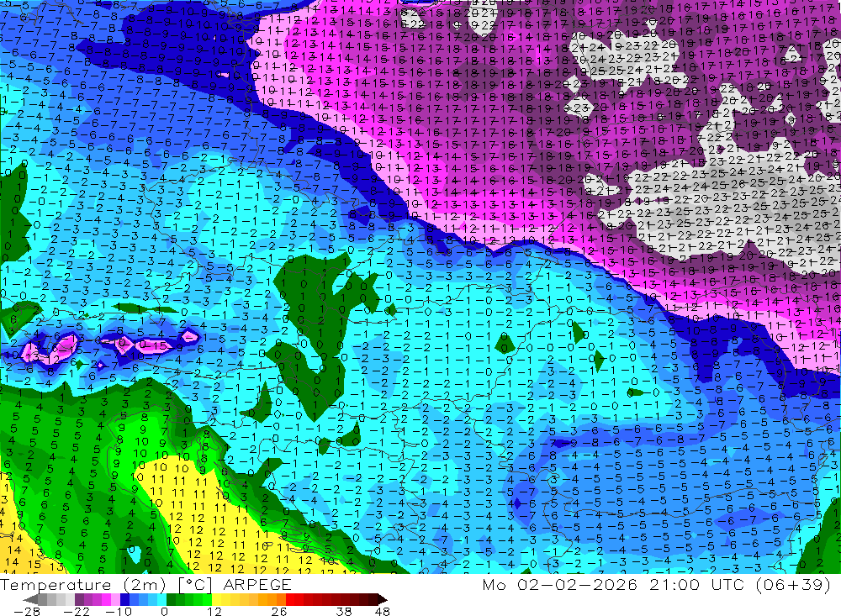
Task: Click the 12 legend label
Action: pyautogui.click(x=214, y=611)
